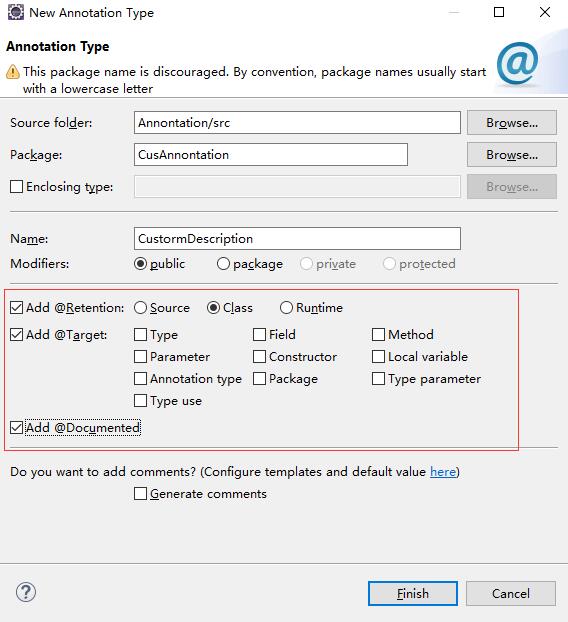This screenshot has height=622, width=568.
Task: Click the yellow warning icon beside package message
Action: [x=13, y=72]
